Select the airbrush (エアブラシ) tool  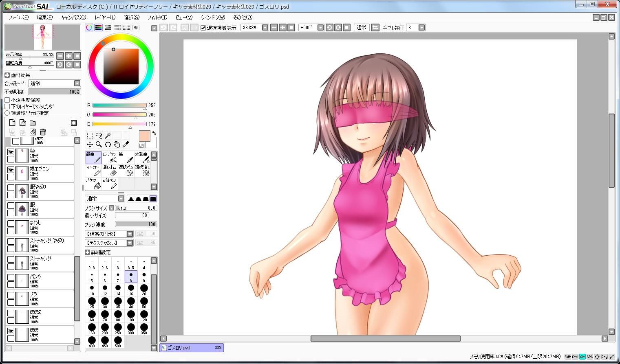coord(110,158)
